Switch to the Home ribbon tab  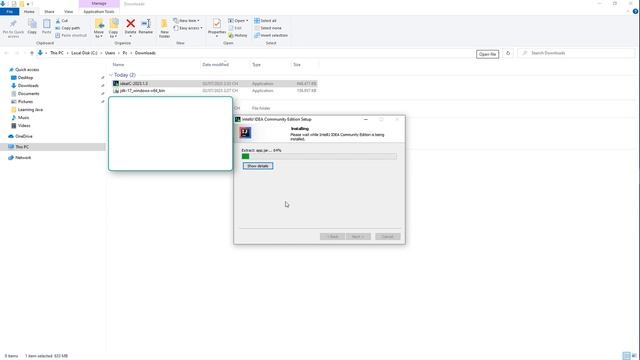click(x=29, y=11)
